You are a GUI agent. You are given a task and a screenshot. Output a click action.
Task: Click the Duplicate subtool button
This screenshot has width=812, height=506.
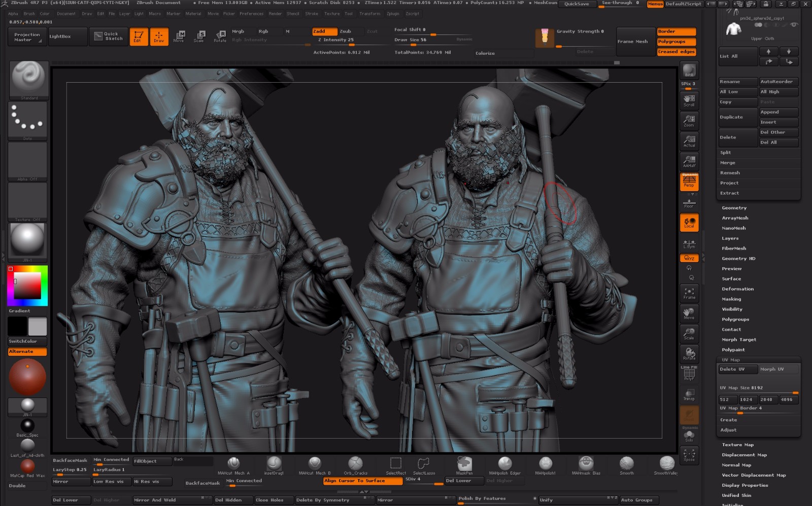pyautogui.click(x=737, y=117)
